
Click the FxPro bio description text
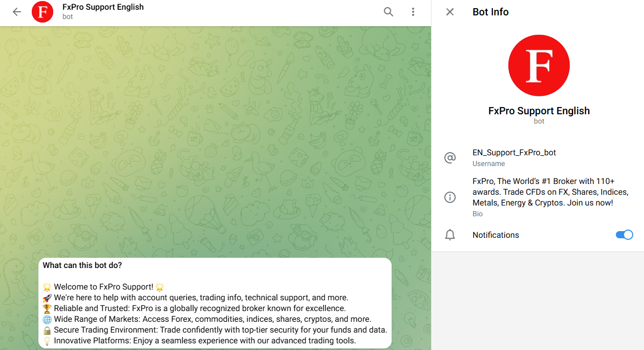(550, 192)
